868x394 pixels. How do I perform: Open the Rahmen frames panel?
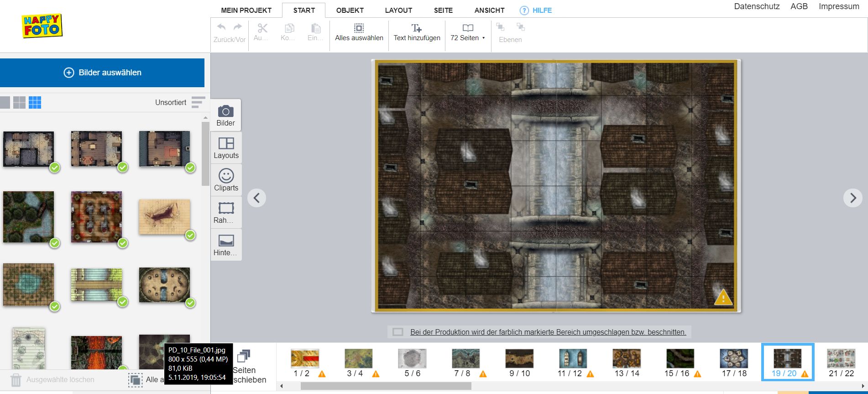pyautogui.click(x=226, y=212)
